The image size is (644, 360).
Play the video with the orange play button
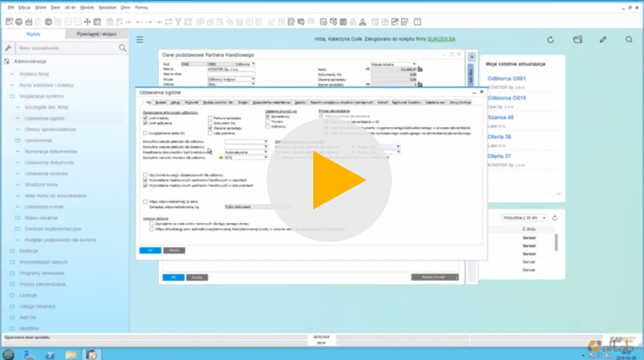(x=329, y=180)
